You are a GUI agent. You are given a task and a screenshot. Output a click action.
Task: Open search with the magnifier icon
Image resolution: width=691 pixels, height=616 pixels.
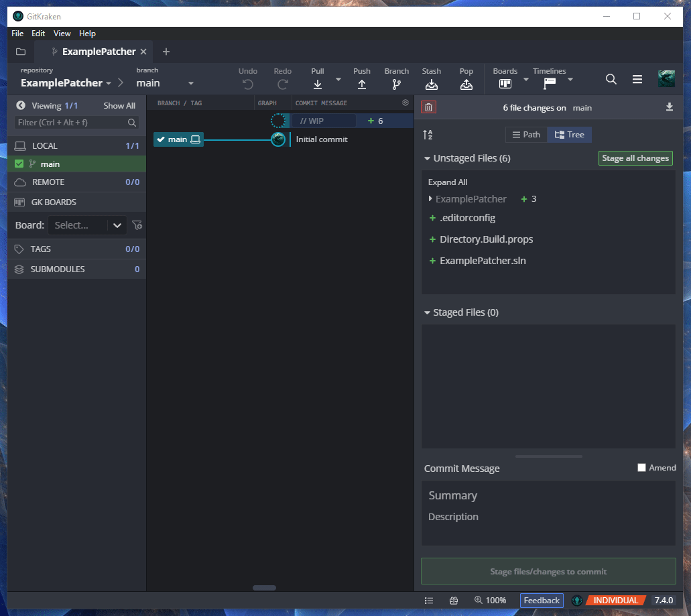[x=611, y=79]
